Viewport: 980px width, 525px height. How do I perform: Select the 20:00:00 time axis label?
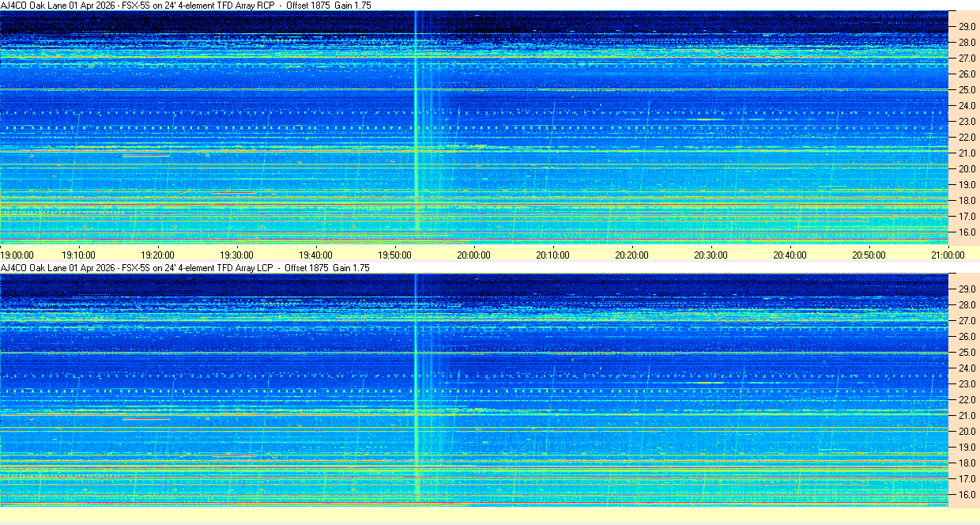click(x=473, y=255)
